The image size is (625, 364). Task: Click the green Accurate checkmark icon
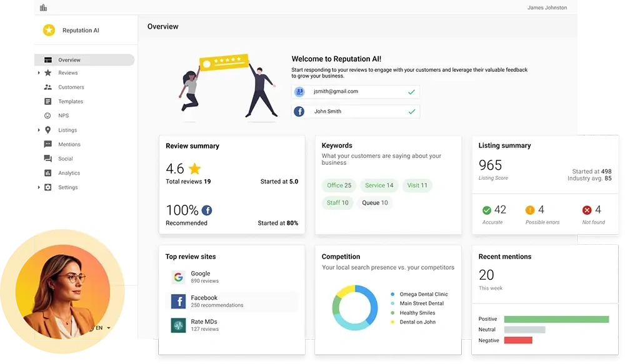pyautogui.click(x=487, y=210)
